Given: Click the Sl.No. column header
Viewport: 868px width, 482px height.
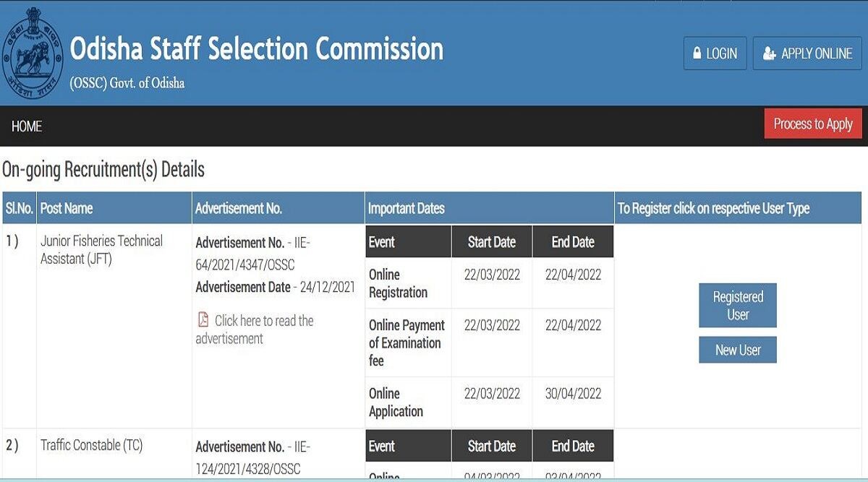Looking at the screenshot, I should 19,209.
